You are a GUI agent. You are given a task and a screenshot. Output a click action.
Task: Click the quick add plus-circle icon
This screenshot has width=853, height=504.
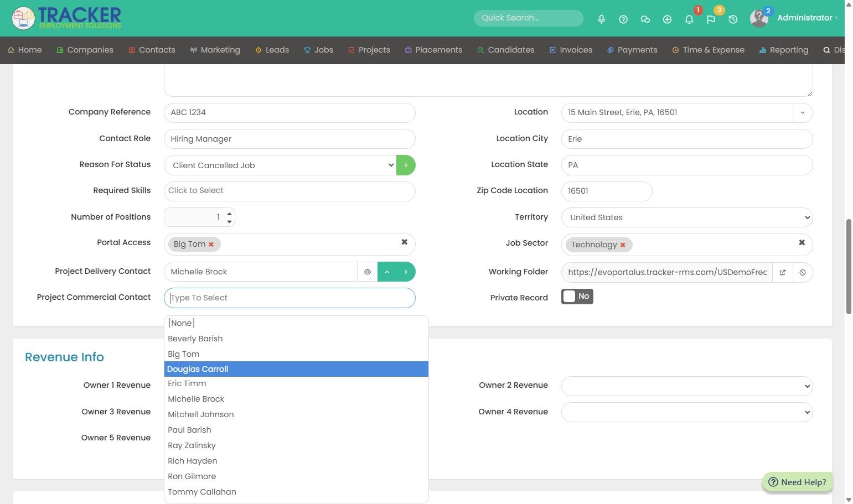[x=667, y=19]
